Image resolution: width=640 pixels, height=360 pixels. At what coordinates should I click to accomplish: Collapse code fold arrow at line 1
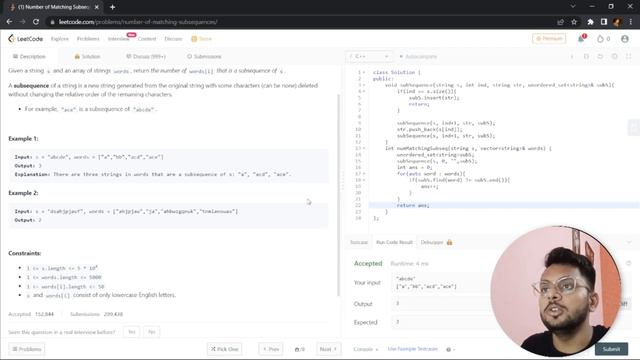click(364, 72)
